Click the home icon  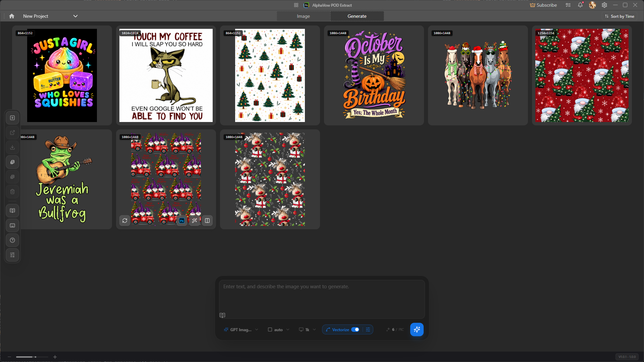(12, 16)
